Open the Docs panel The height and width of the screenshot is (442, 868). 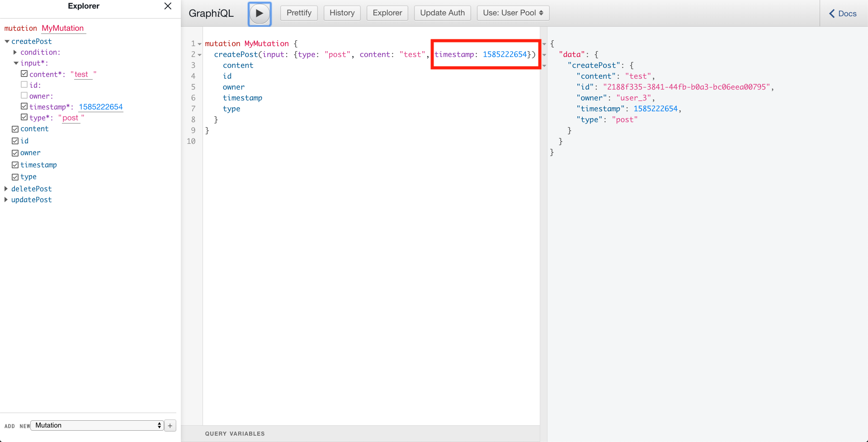click(843, 14)
